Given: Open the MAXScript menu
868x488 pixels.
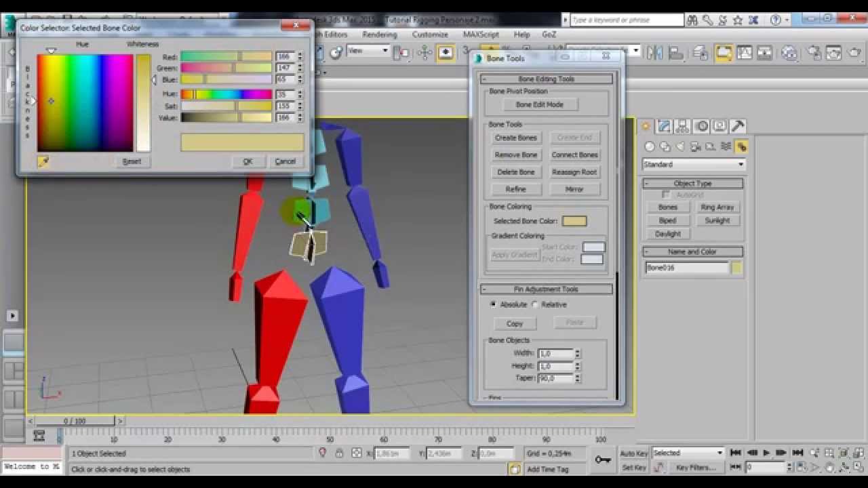Looking at the screenshot, I should pos(481,35).
